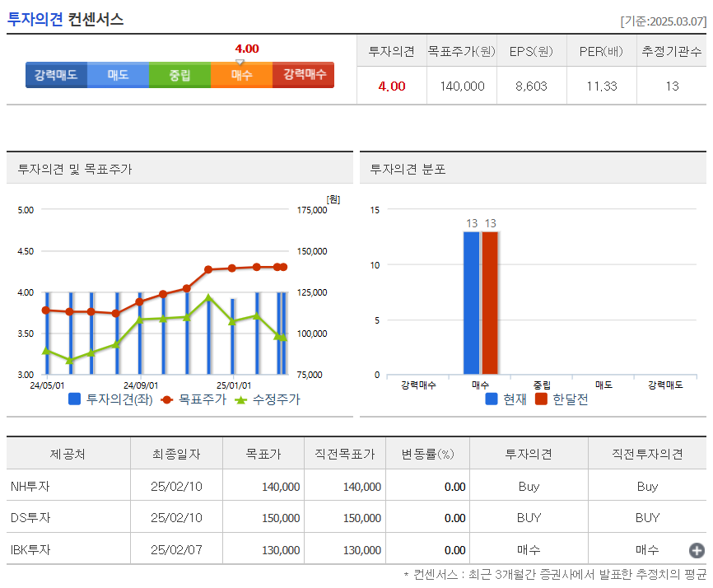Click the red 4.00 consensus score
Image resolution: width=713 pixels, height=588 pixels.
(391, 84)
